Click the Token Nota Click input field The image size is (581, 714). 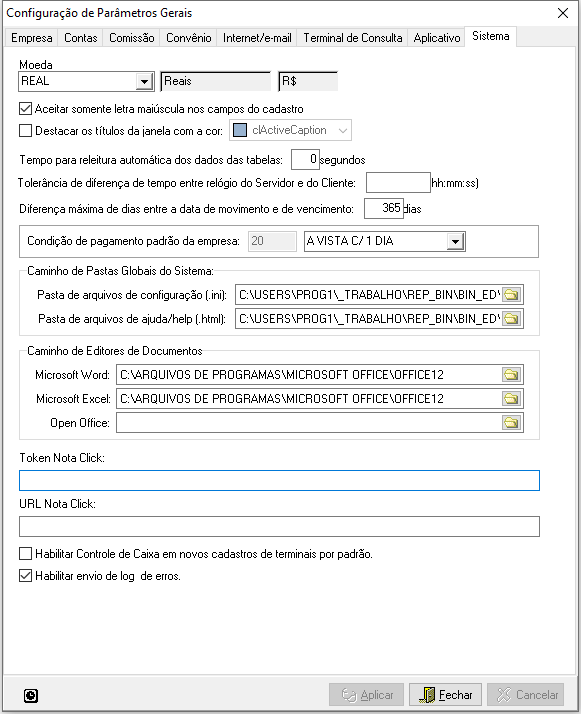[x=279, y=480]
